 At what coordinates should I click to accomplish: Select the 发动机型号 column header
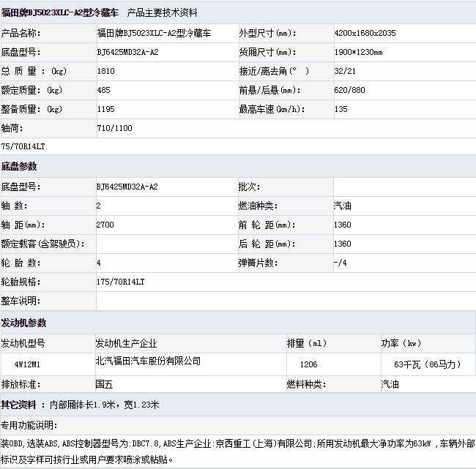(23, 343)
